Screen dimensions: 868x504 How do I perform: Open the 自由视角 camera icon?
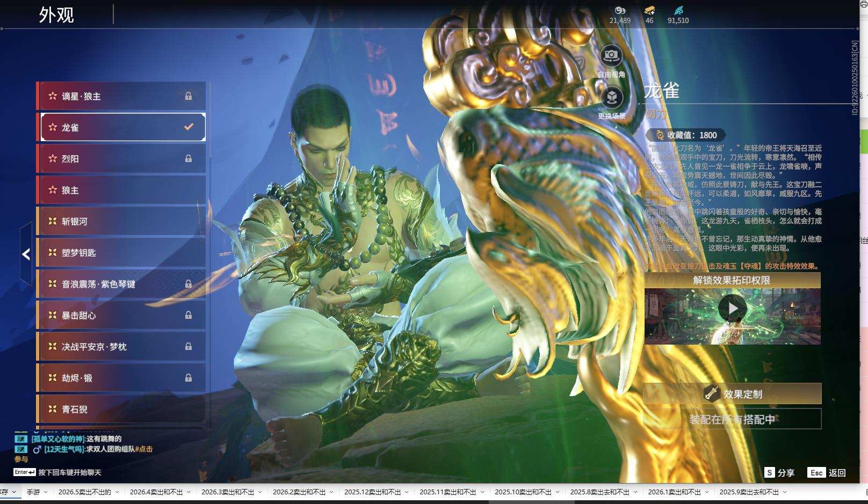(x=611, y=55)
